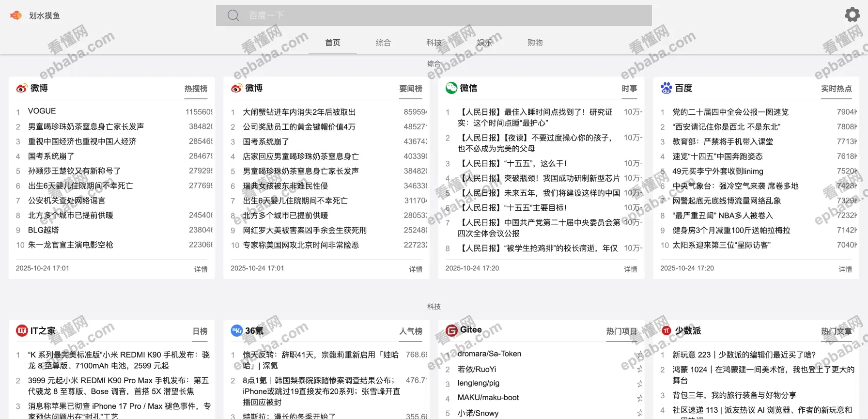Switch to the 综合 tab

point(383,43)
